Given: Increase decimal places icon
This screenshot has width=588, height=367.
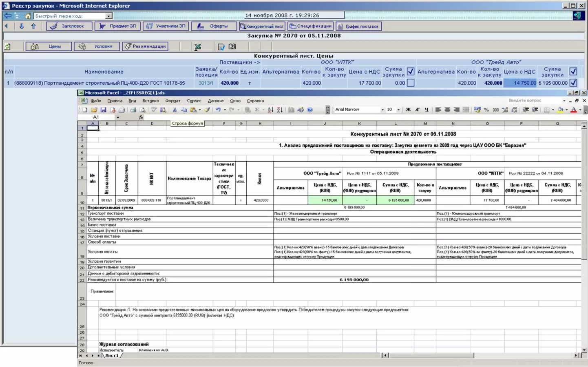Looking at the screenshot, I should tap(505, 110).
